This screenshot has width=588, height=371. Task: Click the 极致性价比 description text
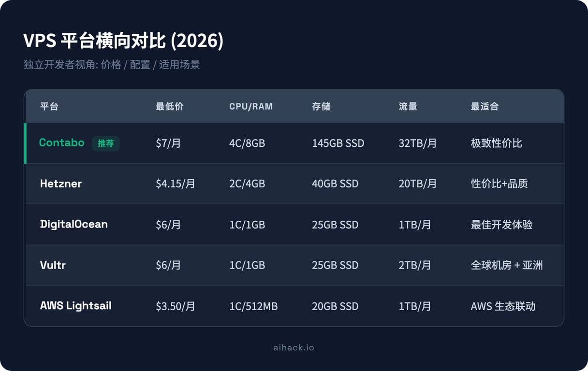pyautogui.click(x=496, y=143)
